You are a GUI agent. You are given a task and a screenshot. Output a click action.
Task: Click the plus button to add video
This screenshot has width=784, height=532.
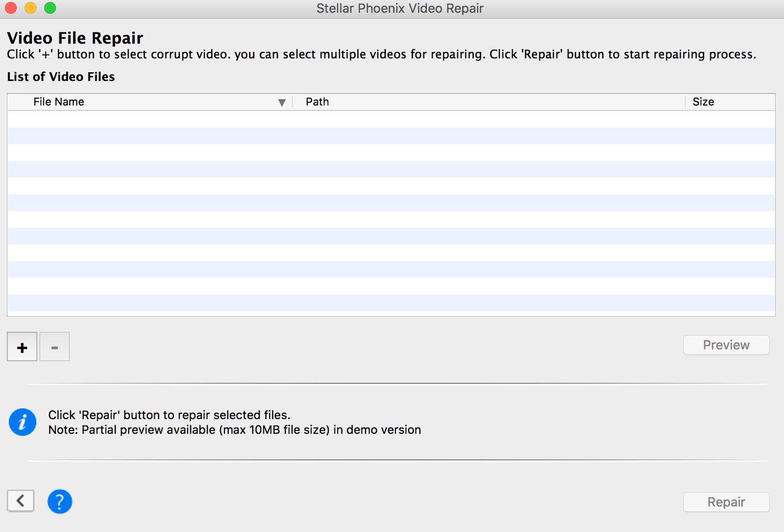pos(22,347)
